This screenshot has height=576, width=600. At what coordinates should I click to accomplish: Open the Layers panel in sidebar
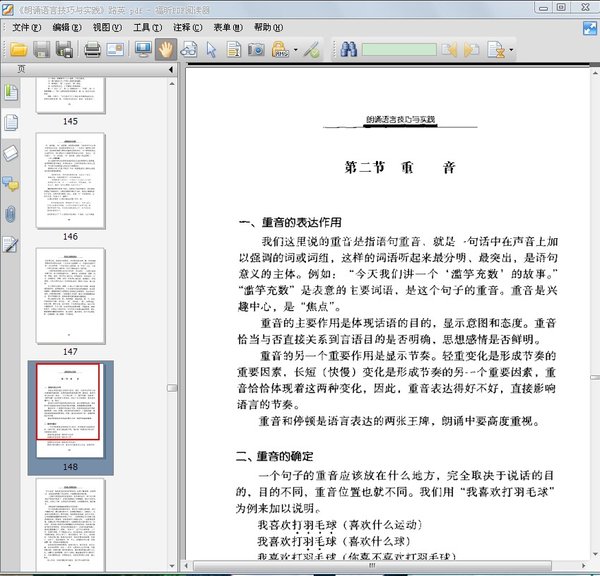(11, 153)
